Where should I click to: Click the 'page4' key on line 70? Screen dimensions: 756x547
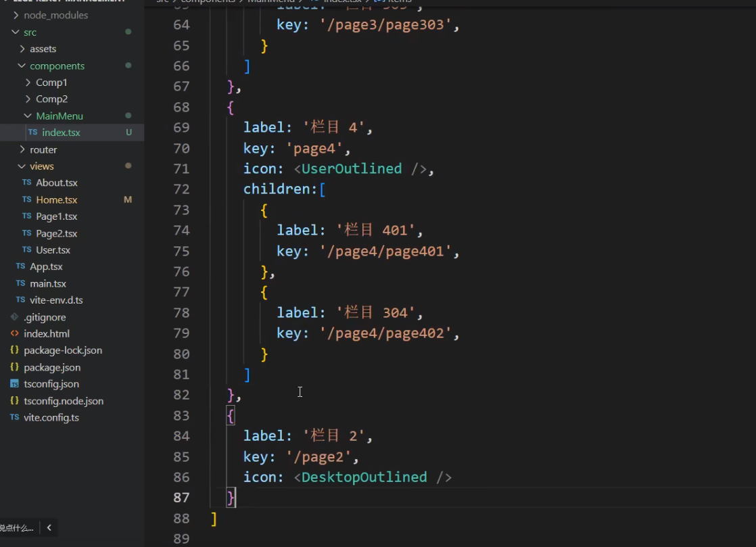pyautogui.click(x=314, y=149)
